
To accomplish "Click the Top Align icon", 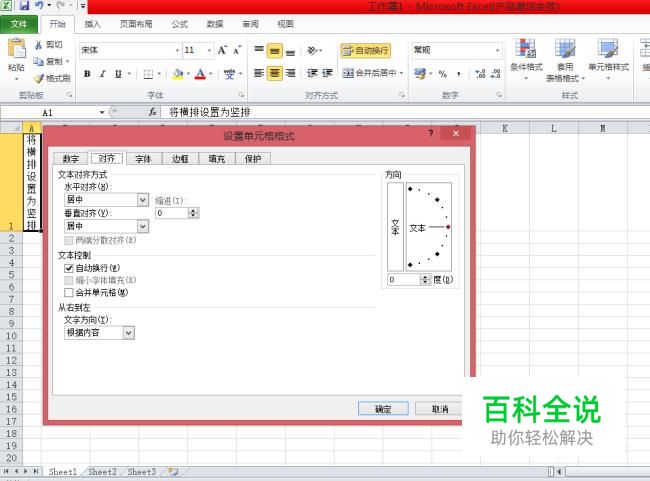I will (259, 51).
